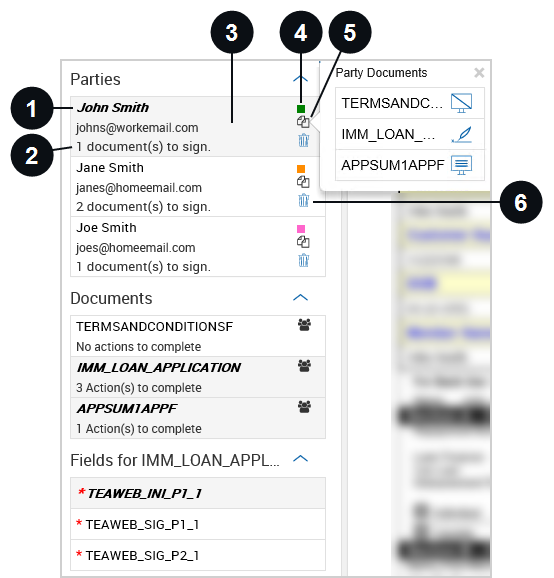Open TERMSANDC... in Party Documents popup
This screenshot has height=578, width=554.
click(410, 103)
